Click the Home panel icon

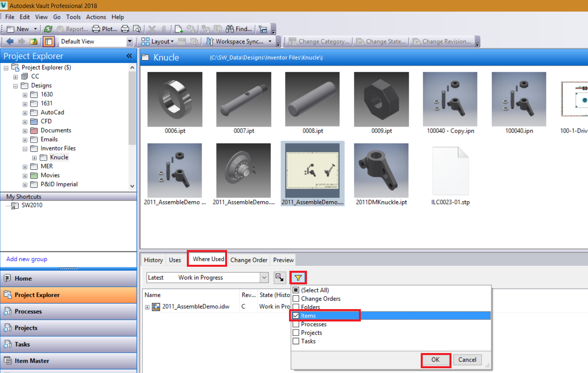tap(8, 278)
